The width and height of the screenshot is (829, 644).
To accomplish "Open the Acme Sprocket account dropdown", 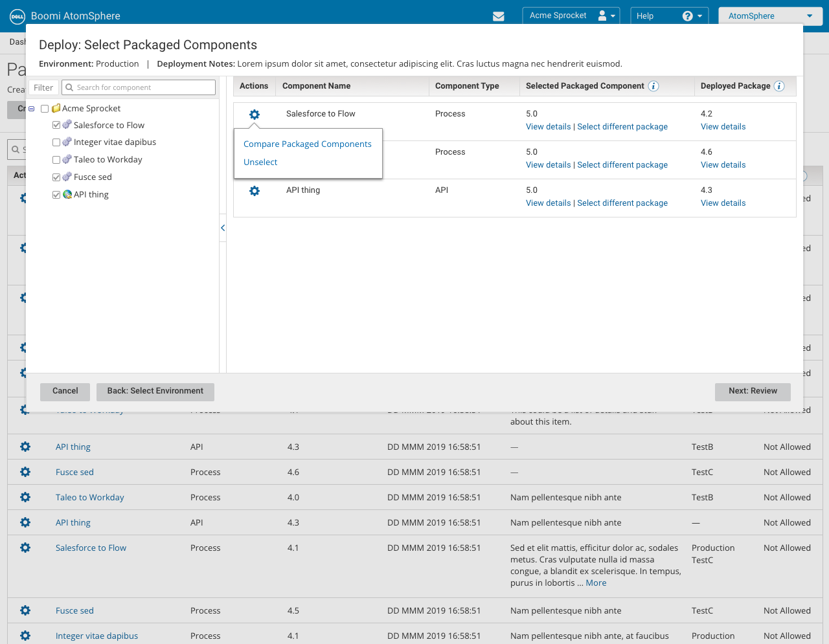I will pos(571,16).
